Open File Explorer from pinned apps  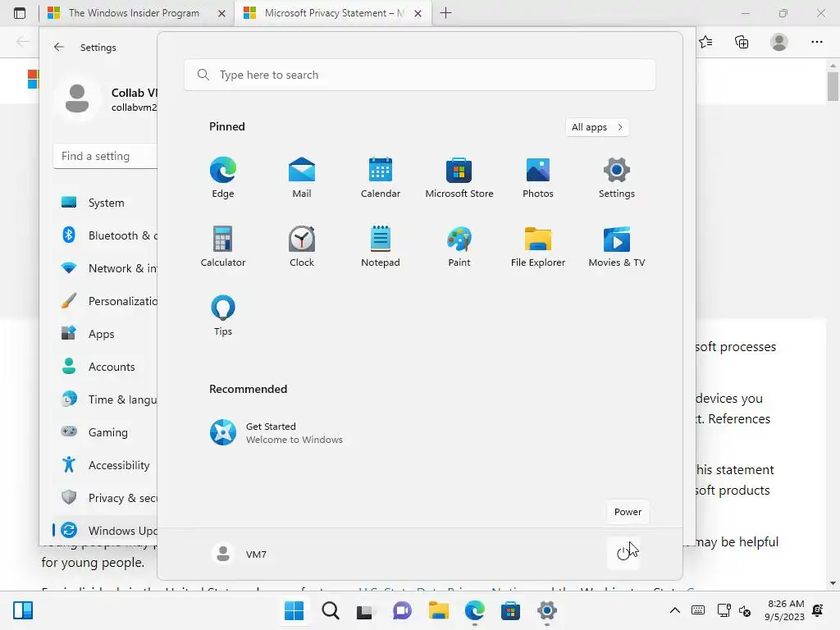click(x=538, y=246)
